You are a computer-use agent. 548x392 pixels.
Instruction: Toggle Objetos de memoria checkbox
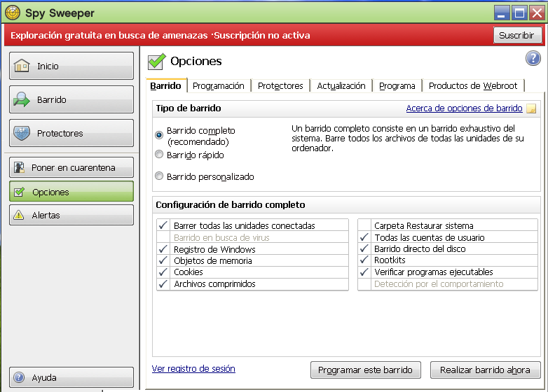coord(163,261)
